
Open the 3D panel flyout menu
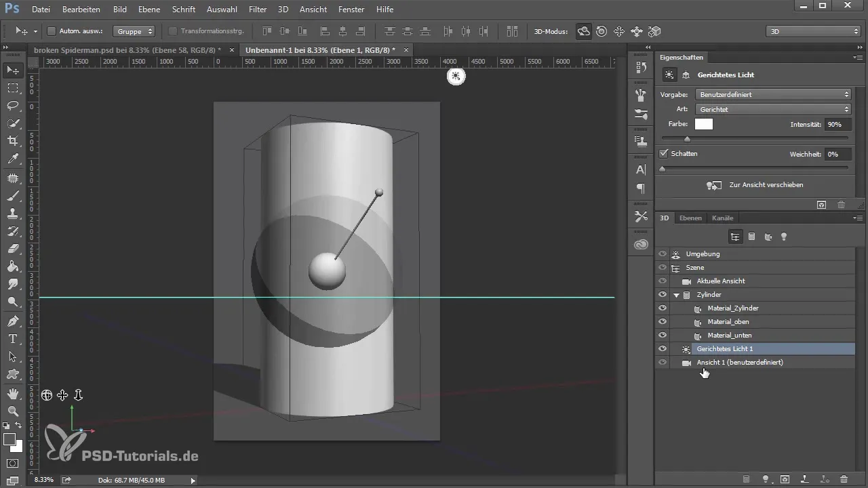[x=858, y=218]
